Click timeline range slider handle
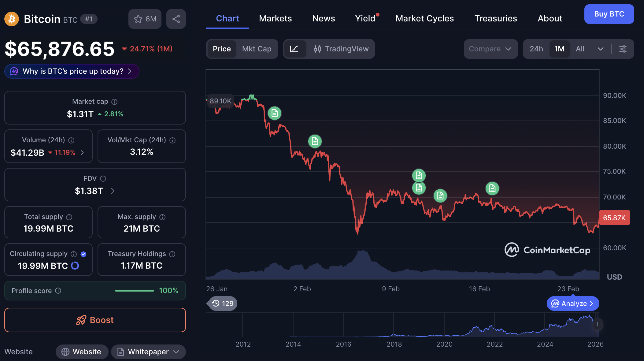This screenshot has height=361, width=644. pyautogui.click(x=597, y=324)
